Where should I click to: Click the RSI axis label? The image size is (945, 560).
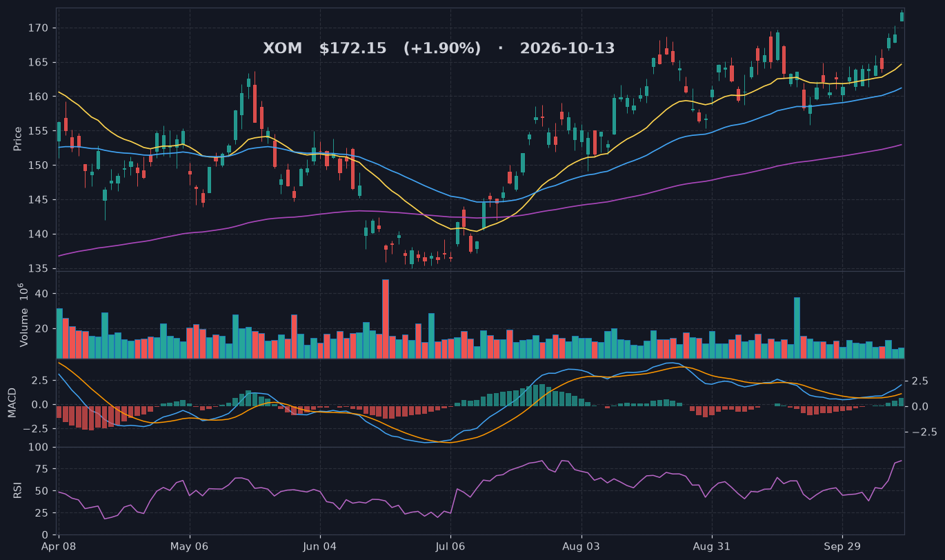pos(18,491)
